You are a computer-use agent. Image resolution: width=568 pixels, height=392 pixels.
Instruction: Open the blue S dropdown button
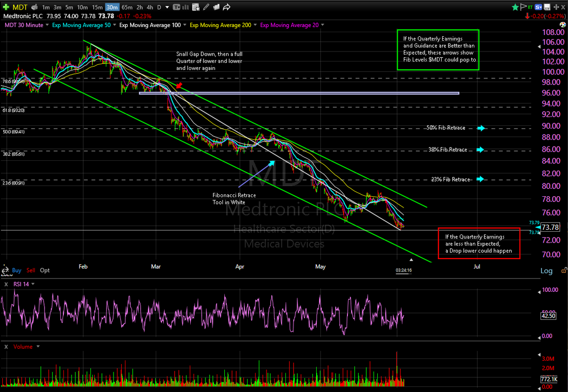point(538,7)
